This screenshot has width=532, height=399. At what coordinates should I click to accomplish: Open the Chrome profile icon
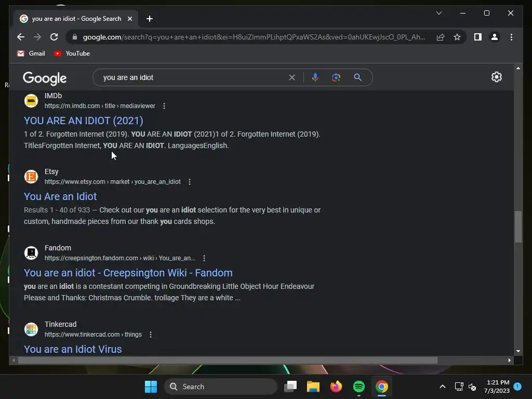495,37
